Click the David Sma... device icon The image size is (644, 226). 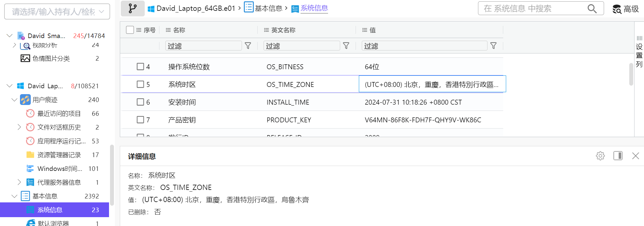(21, 36)
